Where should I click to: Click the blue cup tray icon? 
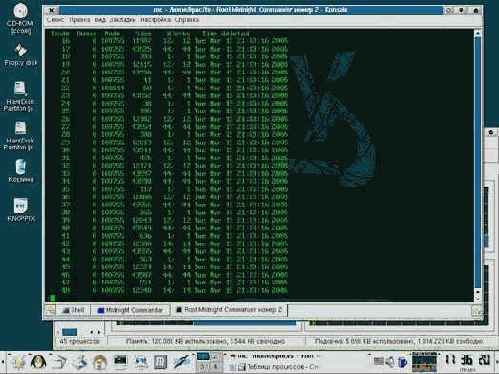coord(403,361)
